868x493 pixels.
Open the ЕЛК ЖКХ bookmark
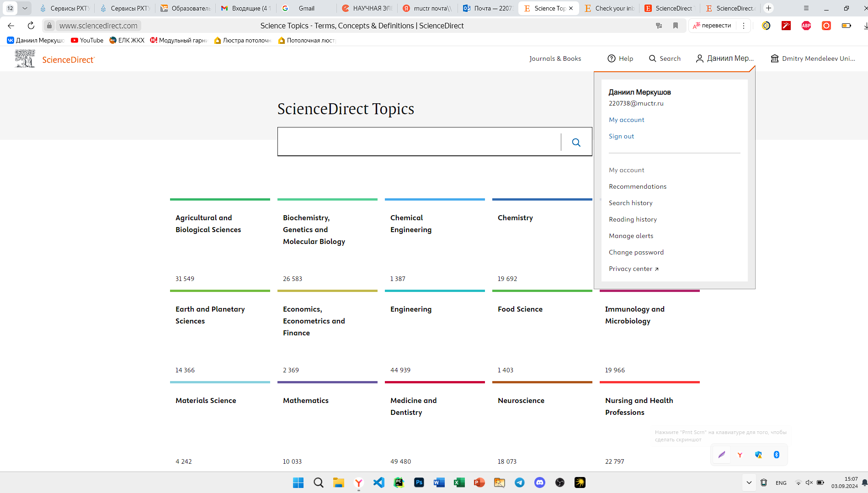tap(127, 40)
